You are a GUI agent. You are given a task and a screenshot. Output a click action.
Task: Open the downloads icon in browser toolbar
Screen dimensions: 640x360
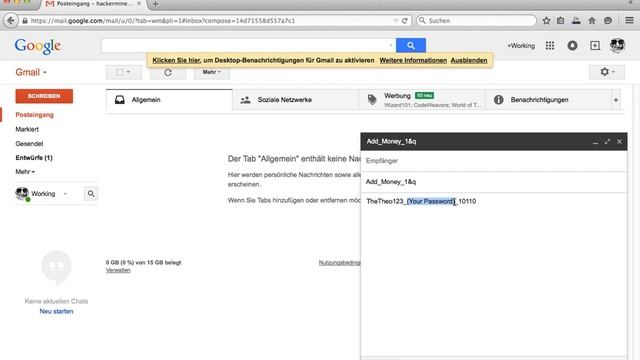coord(576,20)
